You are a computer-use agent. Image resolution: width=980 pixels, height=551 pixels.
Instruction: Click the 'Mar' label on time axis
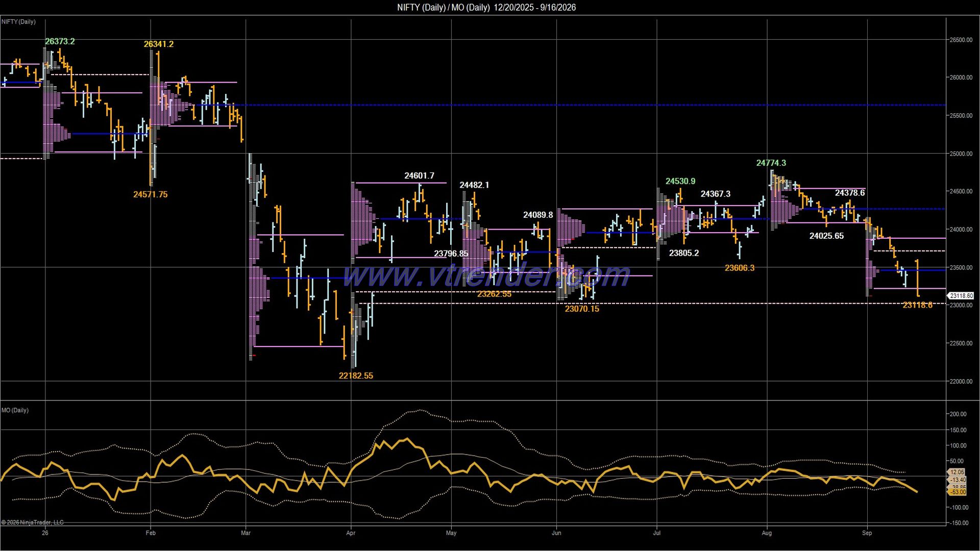click(246, 533)
